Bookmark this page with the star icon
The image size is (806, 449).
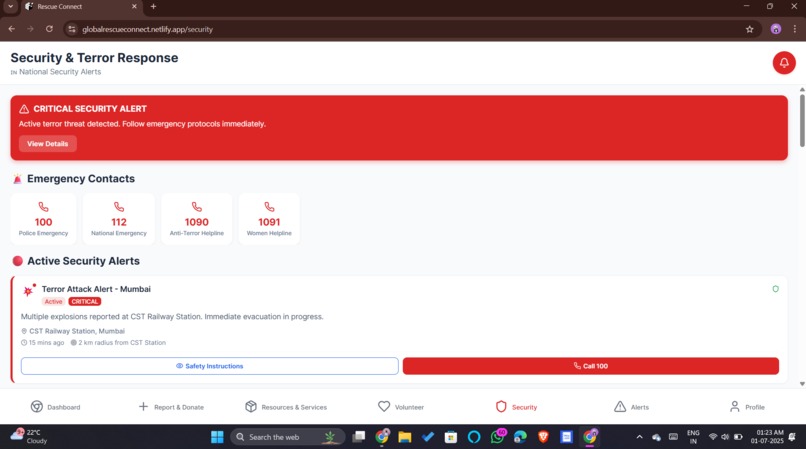749,29
